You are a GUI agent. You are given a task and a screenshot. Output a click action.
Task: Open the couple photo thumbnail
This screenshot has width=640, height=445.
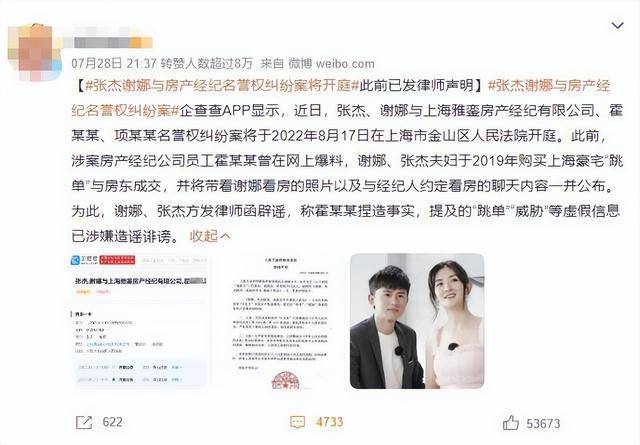tap(417, 321)
